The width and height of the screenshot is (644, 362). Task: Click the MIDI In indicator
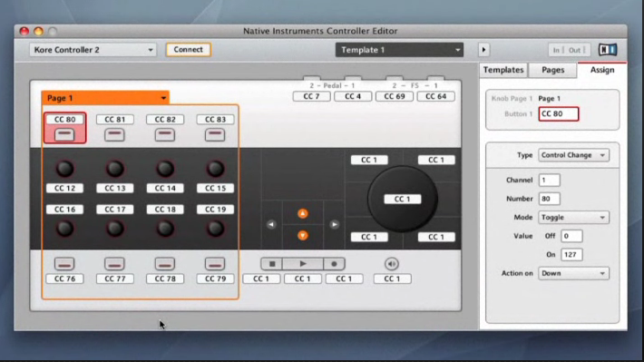[x=557, y=50]
